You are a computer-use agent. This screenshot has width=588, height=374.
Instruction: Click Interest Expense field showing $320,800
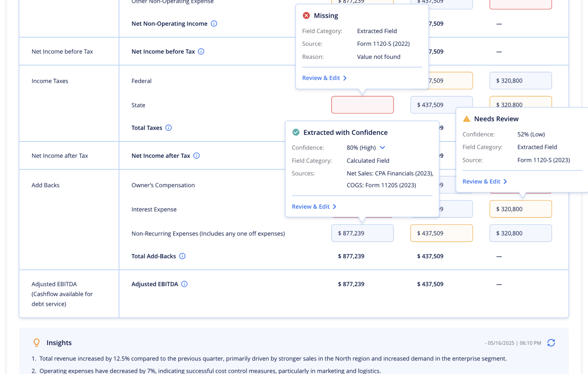click(520, 209)
